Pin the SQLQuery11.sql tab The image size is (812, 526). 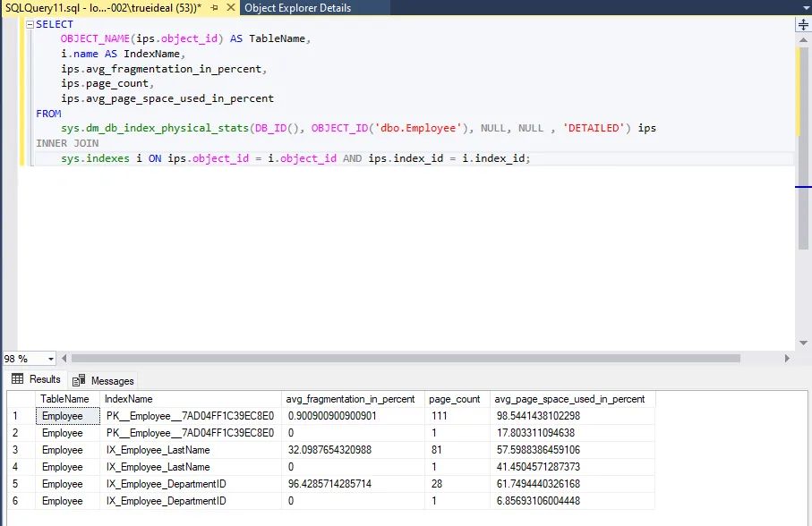click(214, 8)
